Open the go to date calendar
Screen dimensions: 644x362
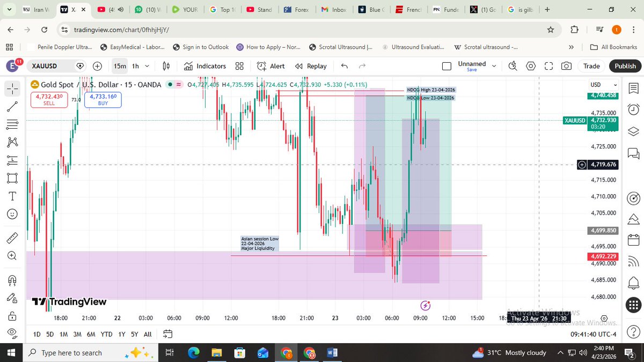[167, 334]
